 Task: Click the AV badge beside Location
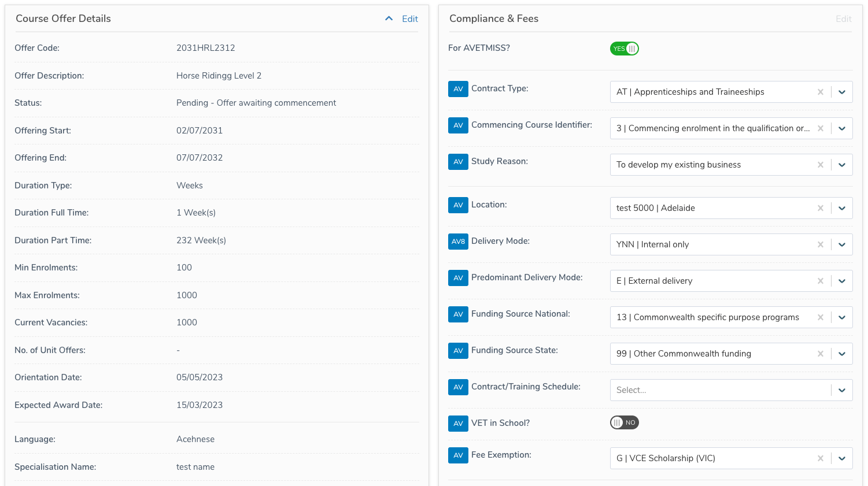click(x=458, y=205)
